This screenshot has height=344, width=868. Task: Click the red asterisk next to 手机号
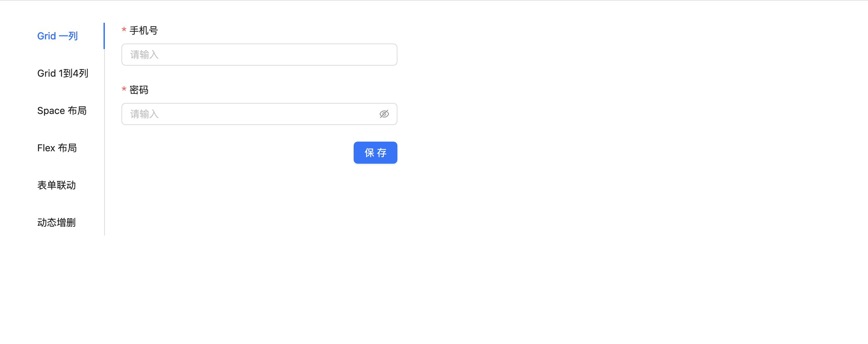(123, 30)
